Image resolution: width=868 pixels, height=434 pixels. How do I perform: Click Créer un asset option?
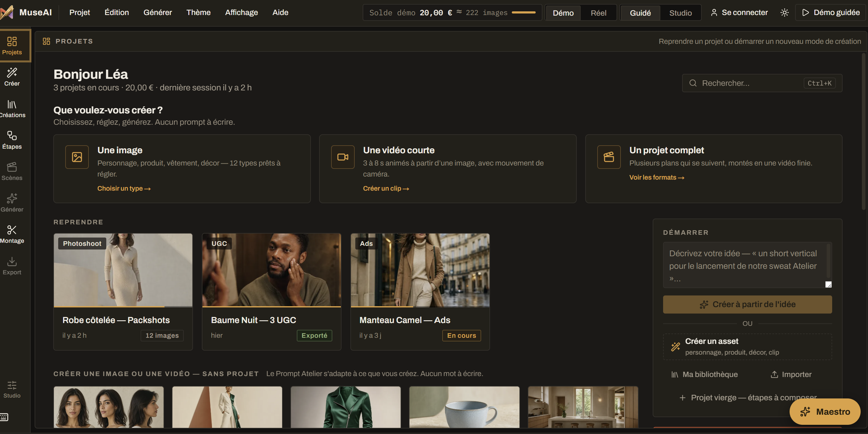747,347
